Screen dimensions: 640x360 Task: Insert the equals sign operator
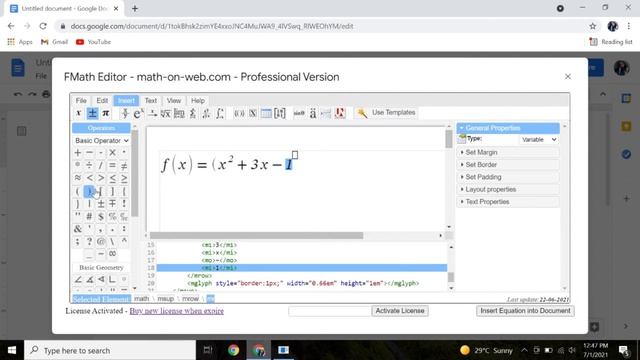(x=112, y=165)
